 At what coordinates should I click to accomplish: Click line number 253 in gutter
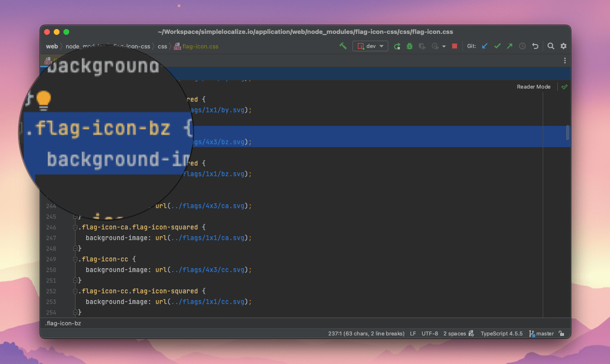51,302
